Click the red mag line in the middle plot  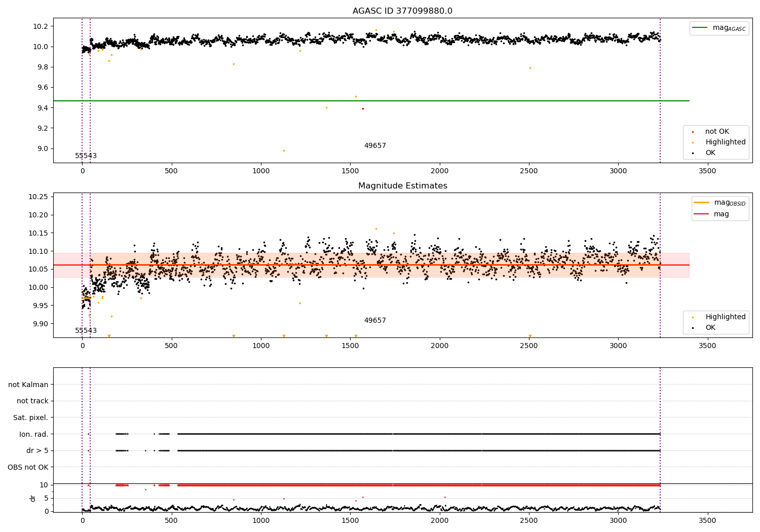[x=371, y=265]
